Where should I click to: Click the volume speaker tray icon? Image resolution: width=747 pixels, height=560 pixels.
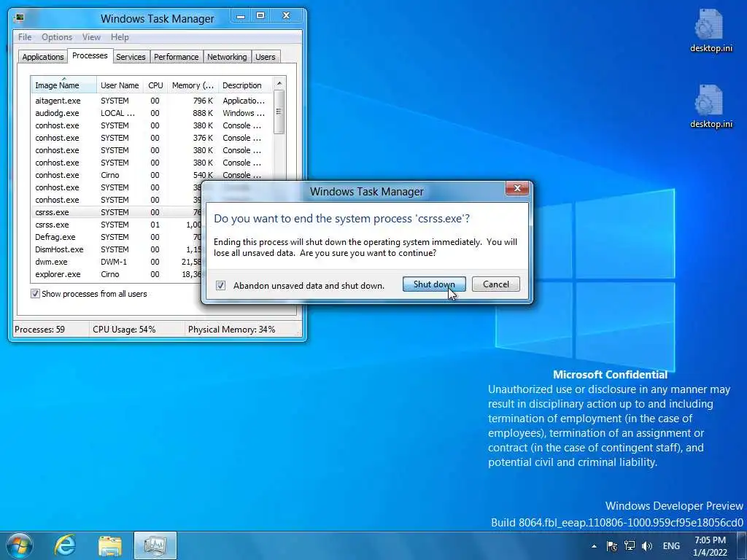click(x=647, y=546)
